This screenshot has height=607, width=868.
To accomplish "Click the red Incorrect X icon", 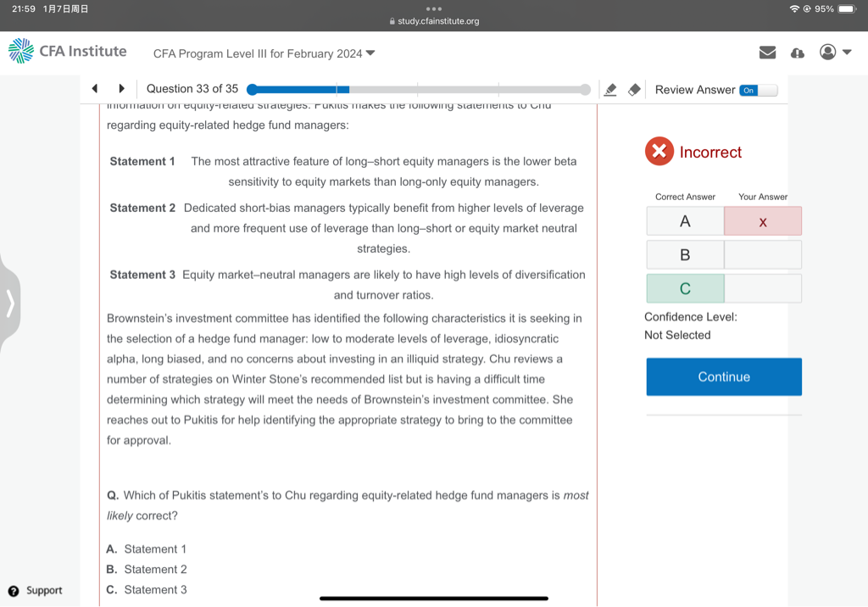I will [659, 151].
